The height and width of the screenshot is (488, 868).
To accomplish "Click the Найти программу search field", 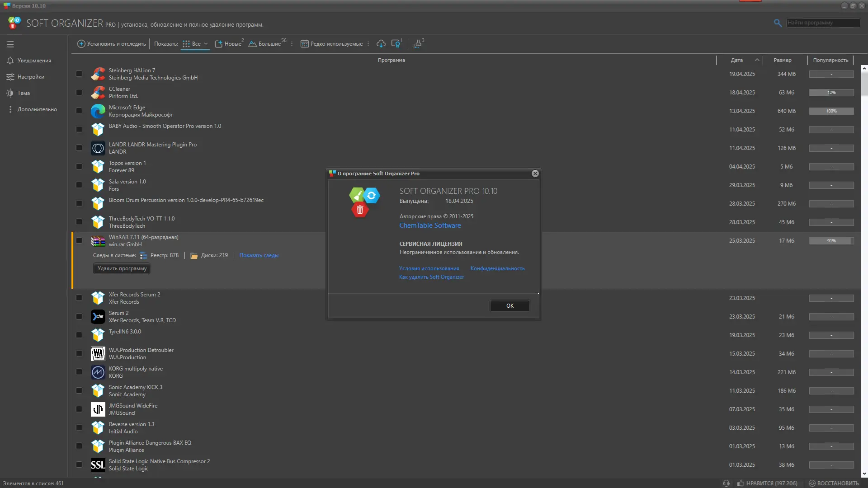I will [822, 23].
